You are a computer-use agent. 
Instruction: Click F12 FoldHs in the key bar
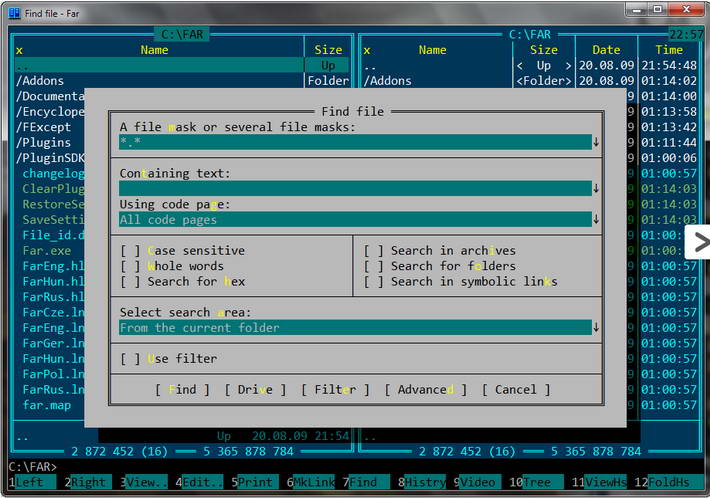pyautogui.click(x=662, y=482)
